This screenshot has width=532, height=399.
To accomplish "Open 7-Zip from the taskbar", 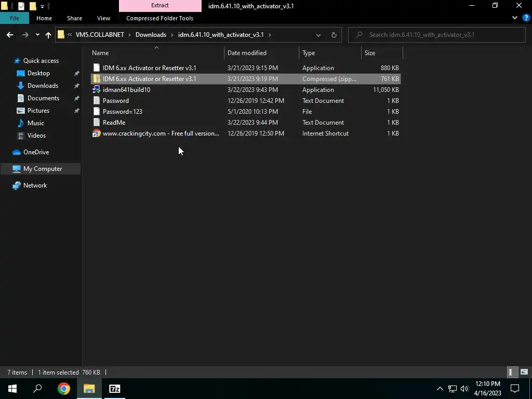I will point(115,389).
